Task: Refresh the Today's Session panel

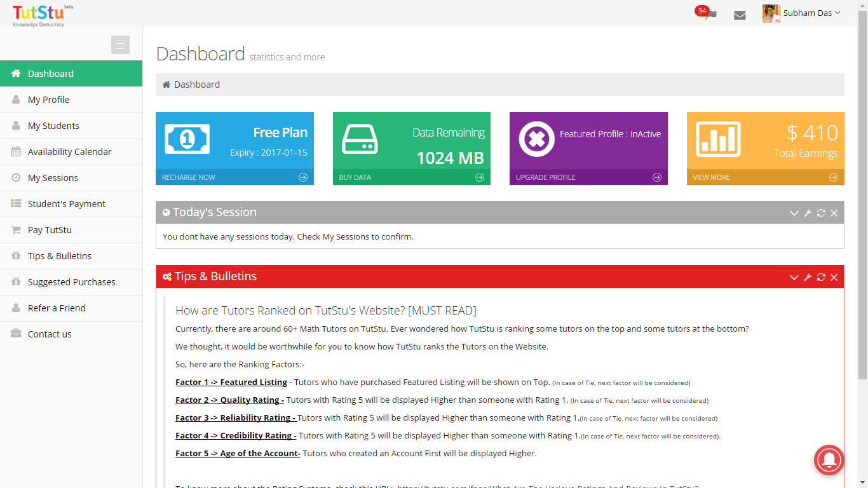Action: 821,213
